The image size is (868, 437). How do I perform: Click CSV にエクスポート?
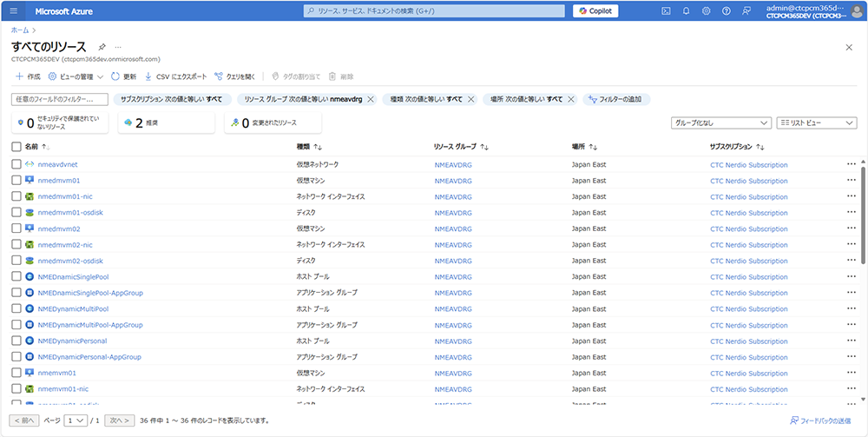(175, 76)
